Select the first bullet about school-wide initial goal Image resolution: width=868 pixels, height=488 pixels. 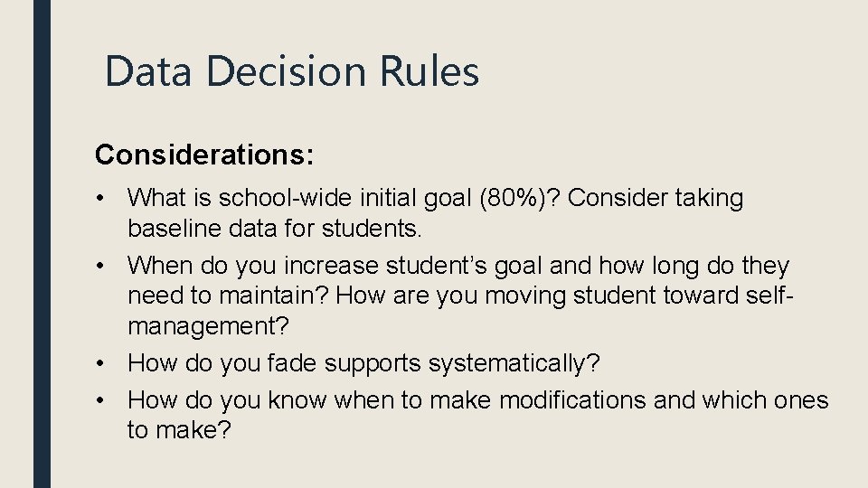[435, 213]
